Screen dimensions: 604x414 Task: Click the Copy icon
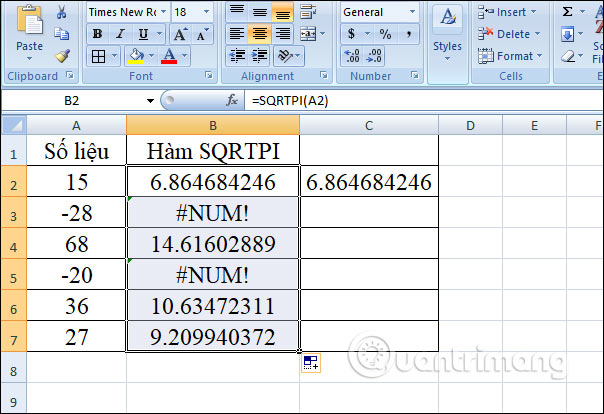(x=62, y=34)
